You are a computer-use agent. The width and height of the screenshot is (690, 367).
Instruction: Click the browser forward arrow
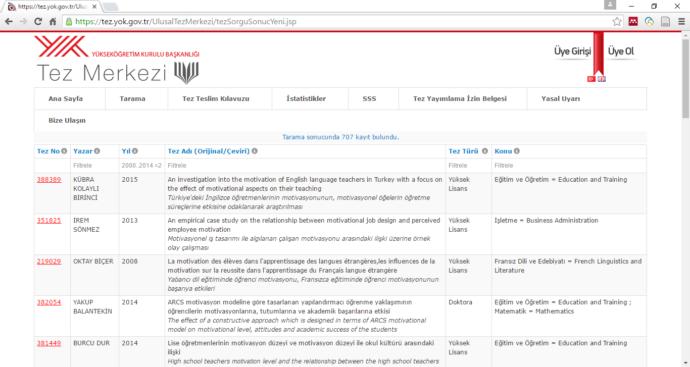[23, 21]
